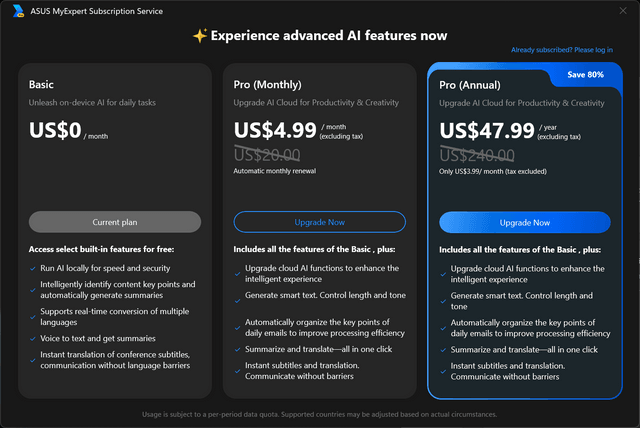The height and width of the screenshot is (428, 640).
Task: Select the Pro (Monthly) plan title
Action: pyautogui.click(x=267, y=84)
